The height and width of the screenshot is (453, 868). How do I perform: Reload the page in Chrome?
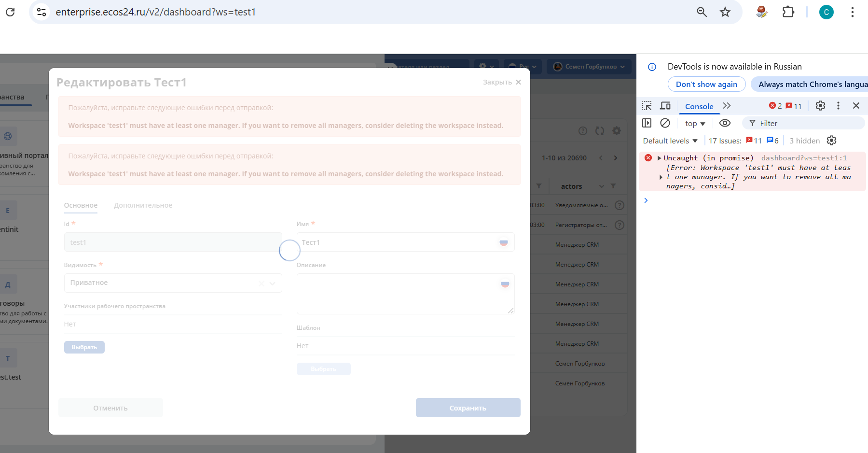click(x=10, y=12)
